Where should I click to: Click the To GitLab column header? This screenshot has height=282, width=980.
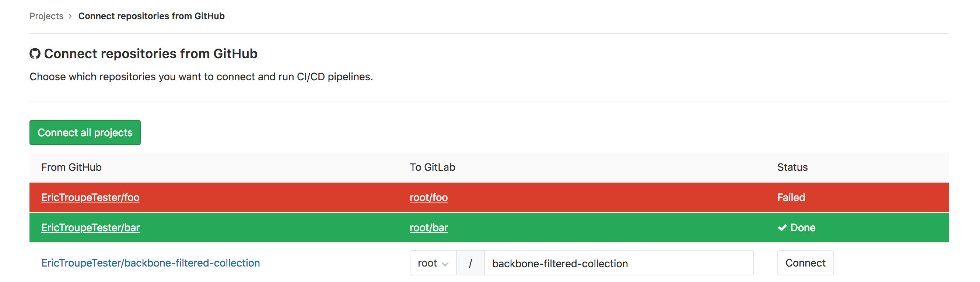tap(432, 168)
